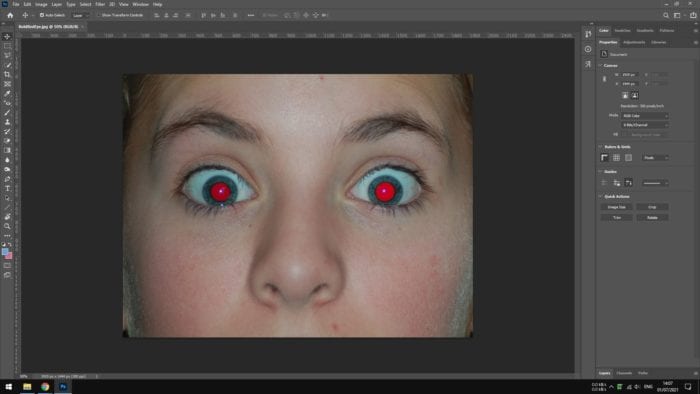Swap foreground and background colors
The height and width of the screenshot is (394, 700).
(10, 245)
